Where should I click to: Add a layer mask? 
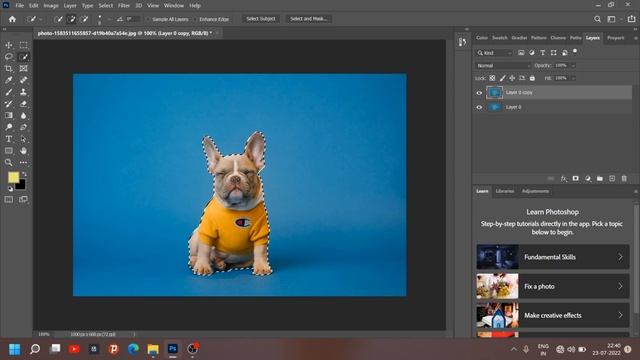576,179
